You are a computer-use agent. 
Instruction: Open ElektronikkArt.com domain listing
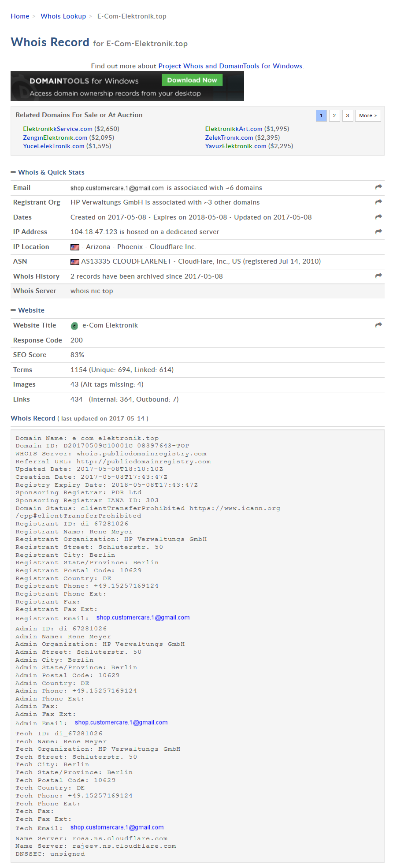(234, 129)
